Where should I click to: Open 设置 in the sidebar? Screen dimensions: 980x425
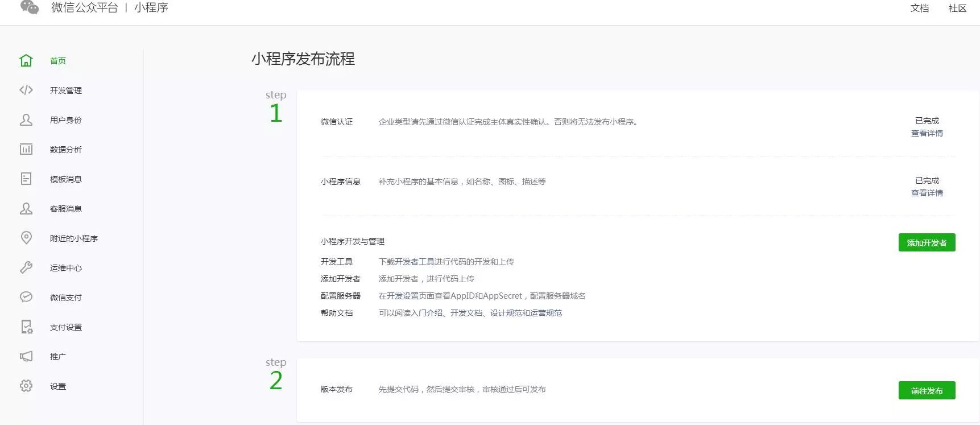click(58, 386)
